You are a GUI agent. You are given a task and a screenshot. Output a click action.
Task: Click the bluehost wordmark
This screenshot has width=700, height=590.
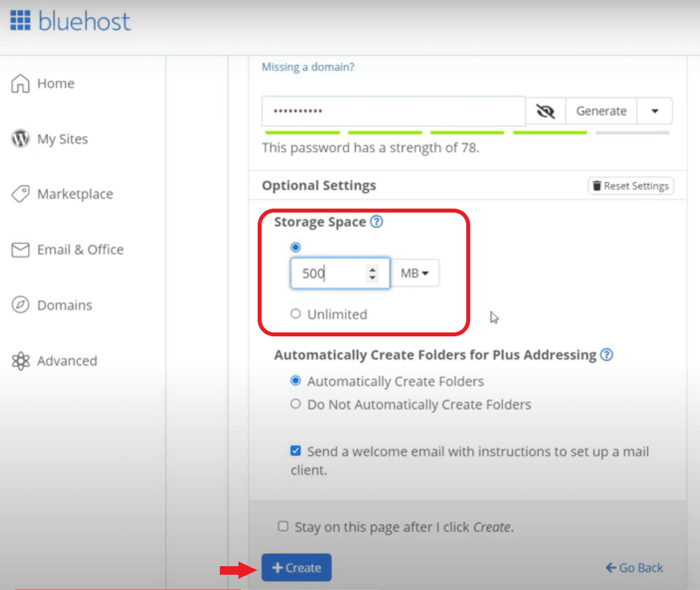84,21
